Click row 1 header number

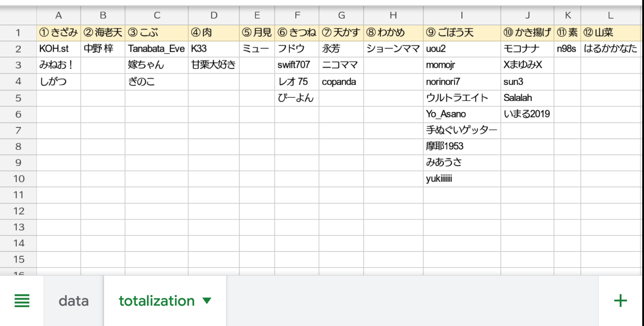pyautogui.click(x=18, y=33)
